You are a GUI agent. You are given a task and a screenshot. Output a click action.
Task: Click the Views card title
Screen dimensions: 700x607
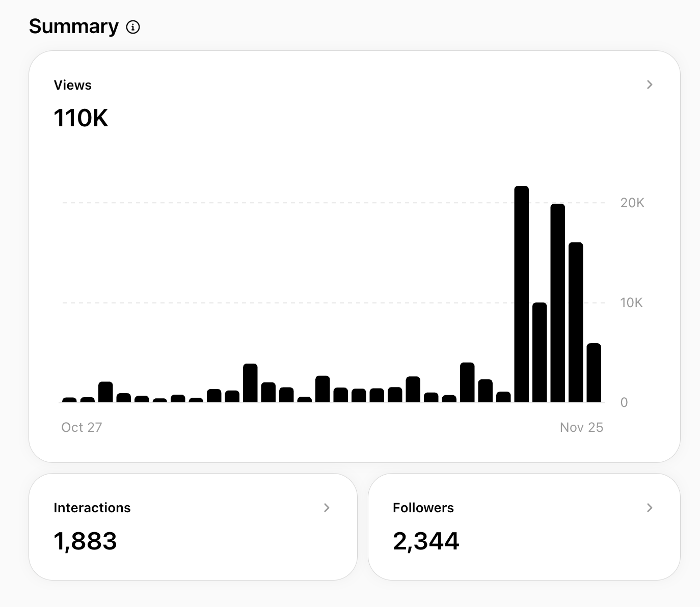pos(73,85)
